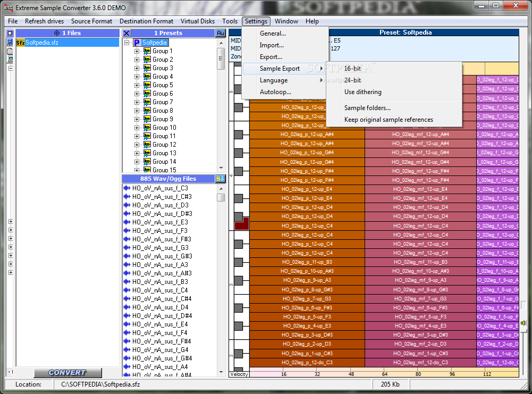Click the Group 3 zone icon
The image size is (532, 394).
(147, 68)
